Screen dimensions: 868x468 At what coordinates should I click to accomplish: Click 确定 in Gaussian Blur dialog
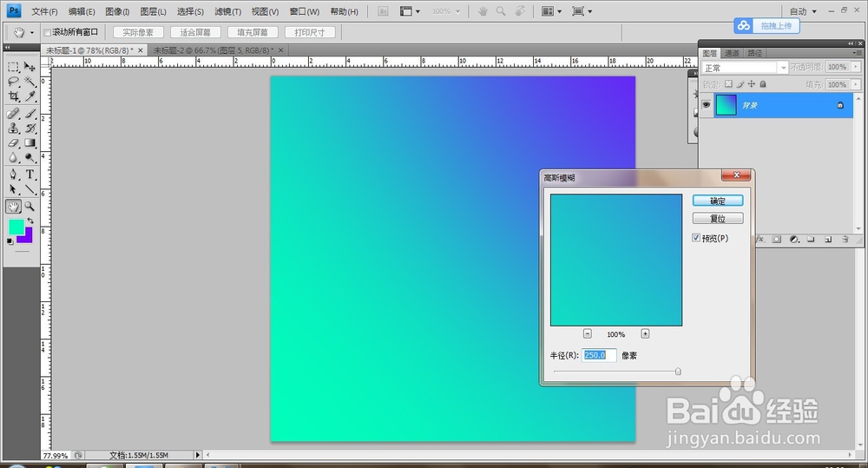pos(718,201)
